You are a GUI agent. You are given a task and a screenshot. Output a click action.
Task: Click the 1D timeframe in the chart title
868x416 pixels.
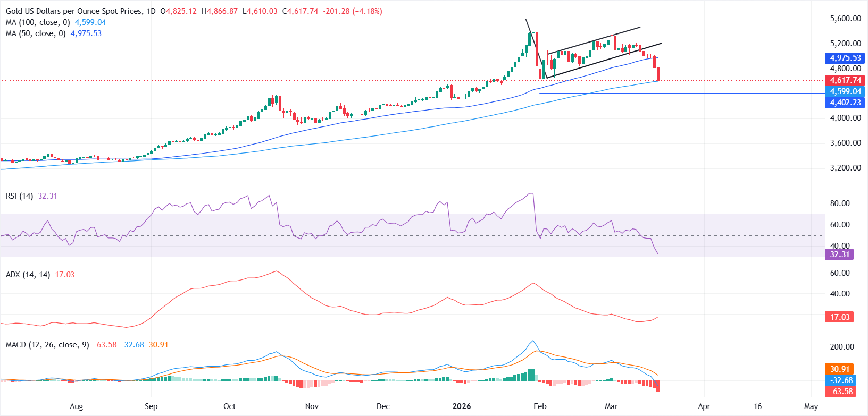(x=151, y=11)
